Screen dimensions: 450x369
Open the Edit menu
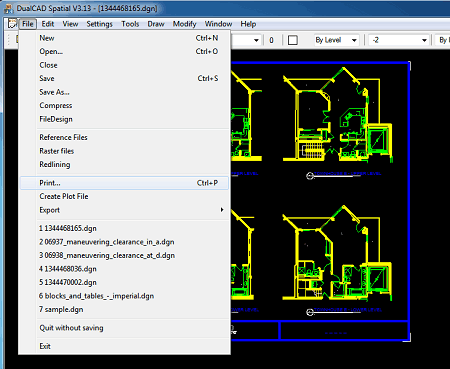tap(48, 24)
